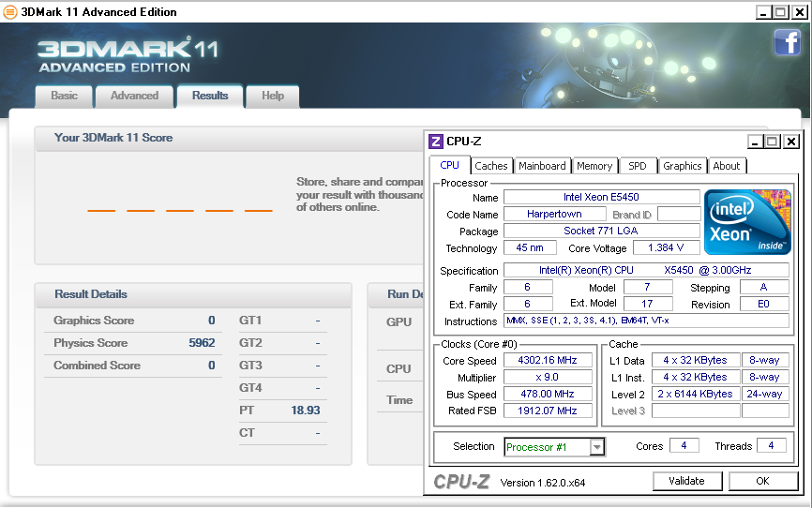This screenshot has width=812, height=508.
Task: Switch to the Advanced tab in 3DMark
Action: tap(134, 96)
